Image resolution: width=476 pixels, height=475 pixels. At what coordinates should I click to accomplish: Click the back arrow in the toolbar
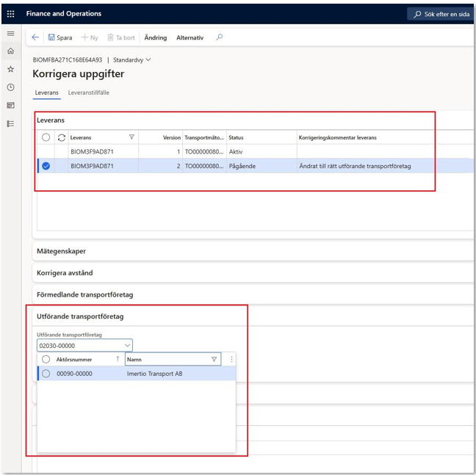point(35,37)
